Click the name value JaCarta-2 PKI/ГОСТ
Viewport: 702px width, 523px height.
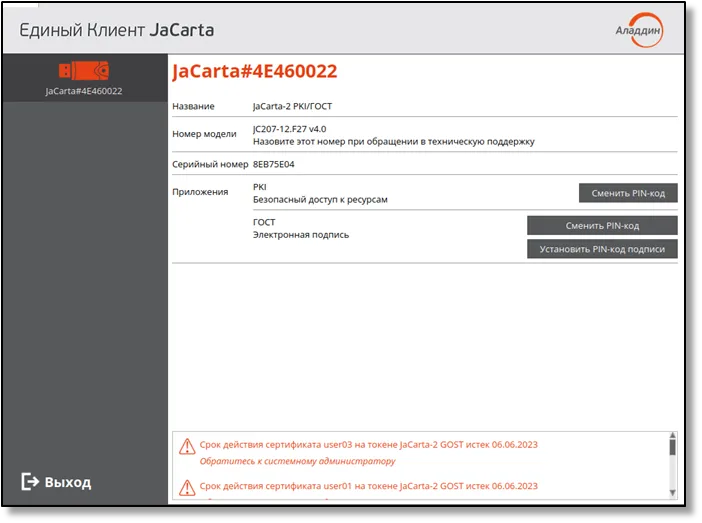click(292, 106)
